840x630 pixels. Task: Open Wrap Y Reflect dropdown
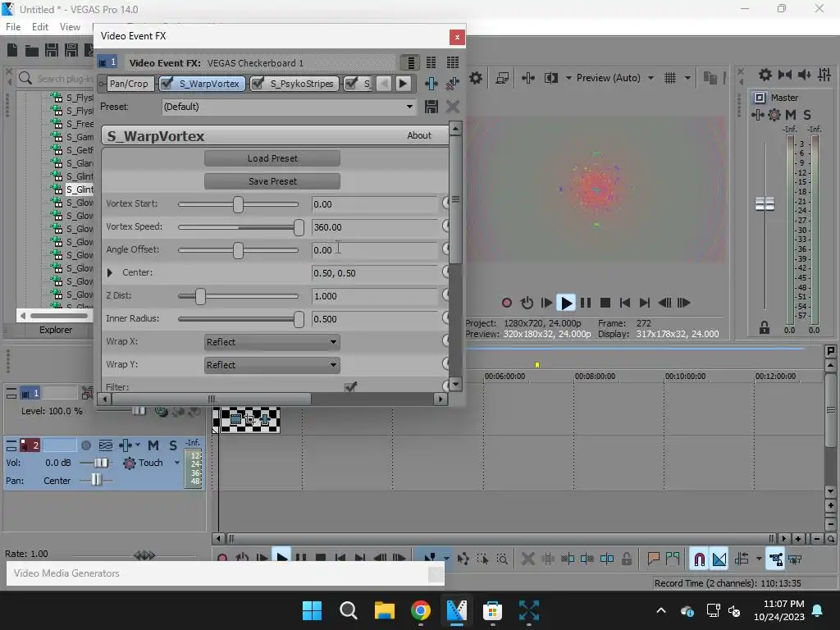coord(272,365)
